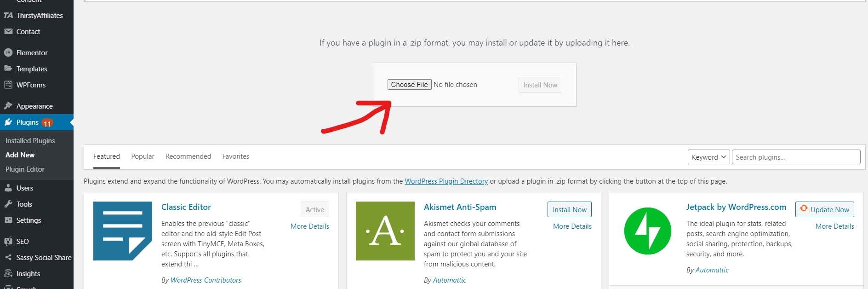868x289 pixels.
Task: Expand the Keyword search type dropdown
Action: coord(708,157)
